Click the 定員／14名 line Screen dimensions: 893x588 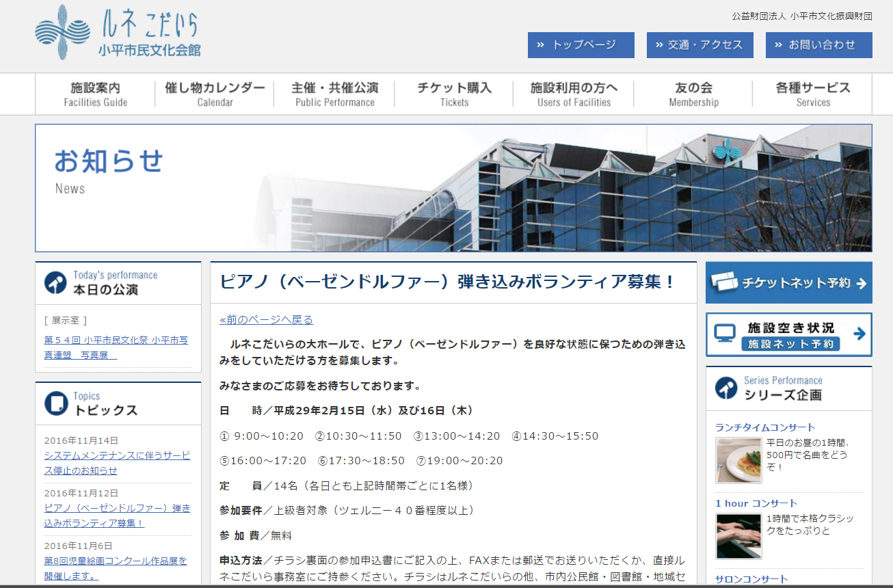[347, 485]
